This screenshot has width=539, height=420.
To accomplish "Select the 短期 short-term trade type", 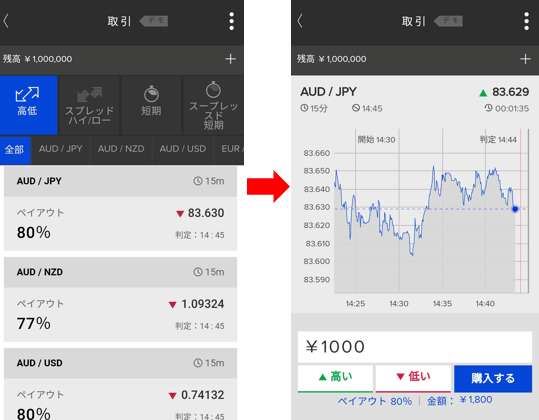I will coord(151,105).
